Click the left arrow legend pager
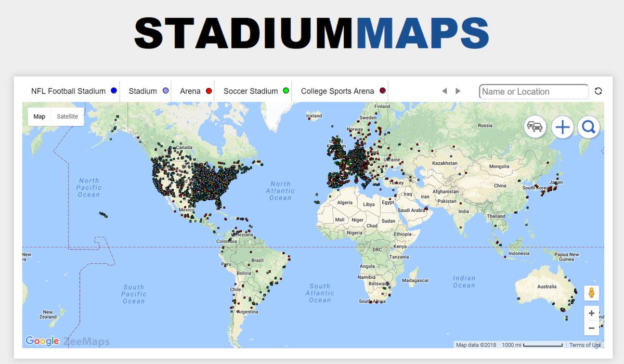This screenshot has width=624, height=364. tap(444, 91)
